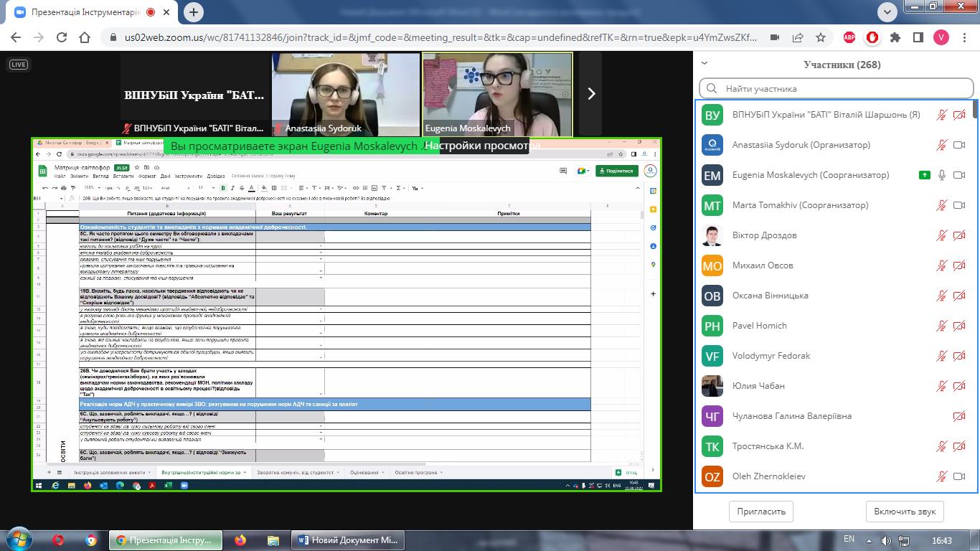Click into the Найти участника search field
980x551 pixels.
[x=837, y=88]
